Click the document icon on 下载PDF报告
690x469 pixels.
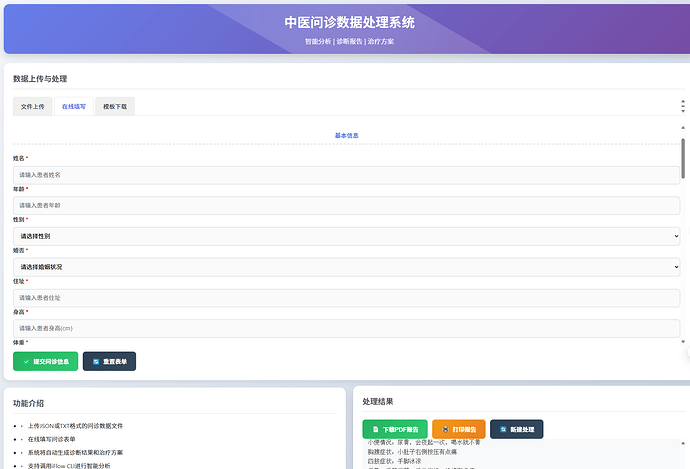376,429
